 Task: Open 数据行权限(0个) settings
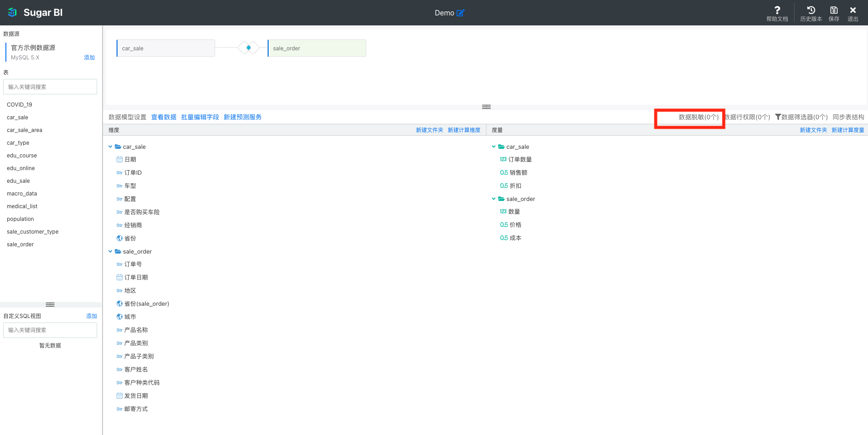pos(747,117)
